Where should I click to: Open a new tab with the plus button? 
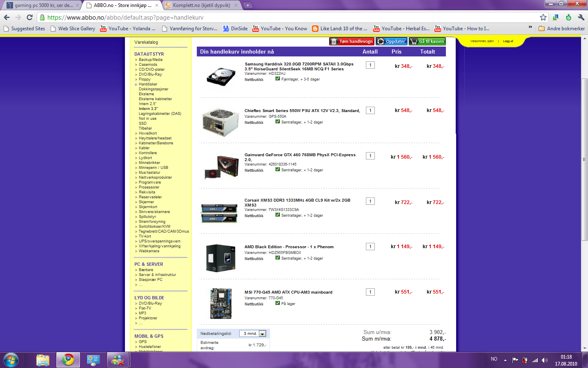coord(247,5)
